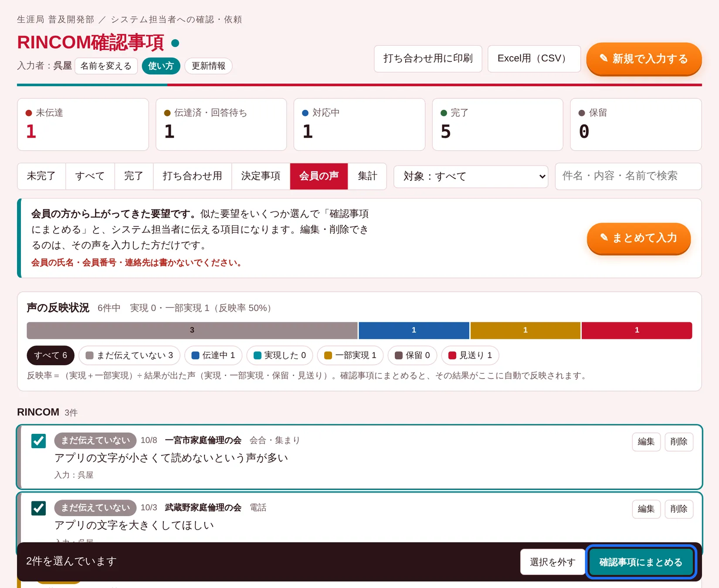Click 選択を外す to clear selection

tap(553, 562)
